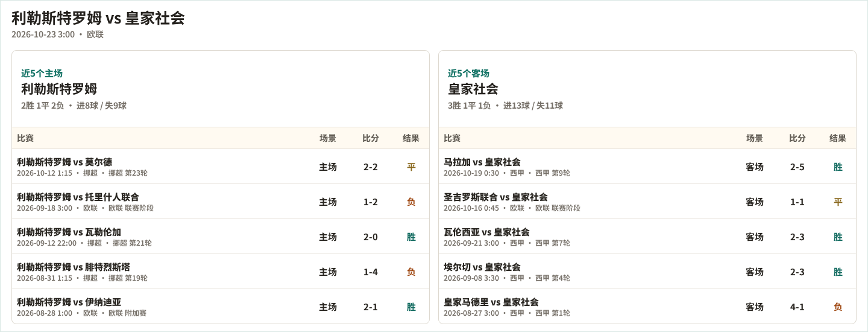This screenshot has height=332, width=868.
Task: Open the 利勒斯特罗姆 vs 腓特烈斯塔 match
Action: point(221,272)
